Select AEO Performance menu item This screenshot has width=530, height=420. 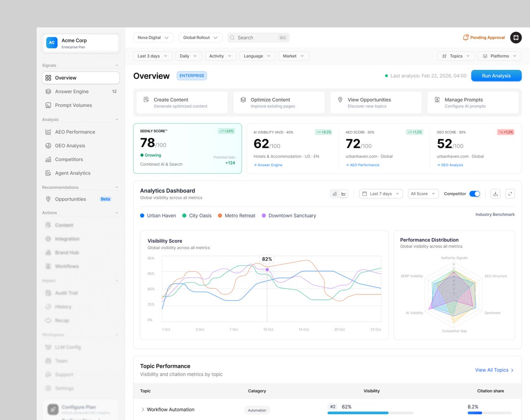tap(81, 132)
